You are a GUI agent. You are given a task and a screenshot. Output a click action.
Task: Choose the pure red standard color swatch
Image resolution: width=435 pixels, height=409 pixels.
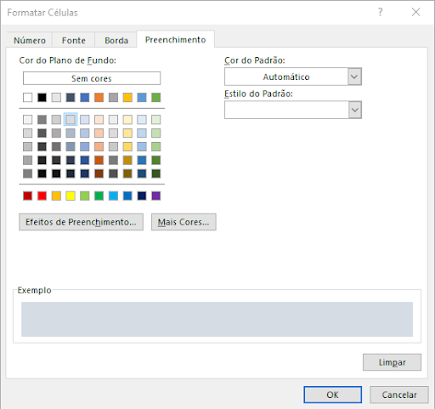42,196
